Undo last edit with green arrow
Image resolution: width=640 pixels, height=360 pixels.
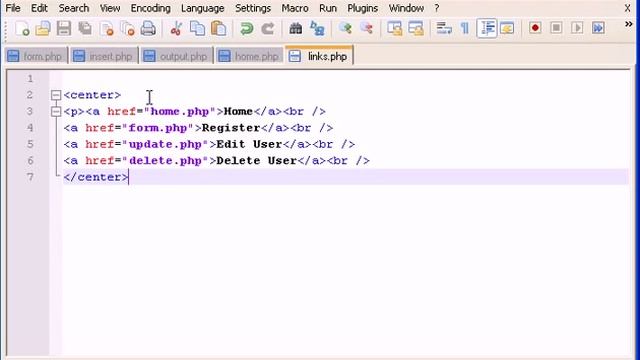click(x=247, y=29)
